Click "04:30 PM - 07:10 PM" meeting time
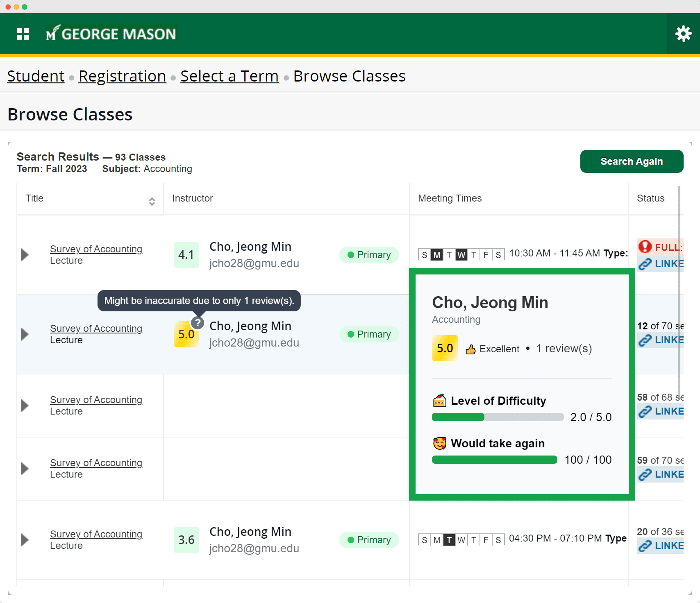This screenshot has width=700, height=603. [x=555, y=538]
